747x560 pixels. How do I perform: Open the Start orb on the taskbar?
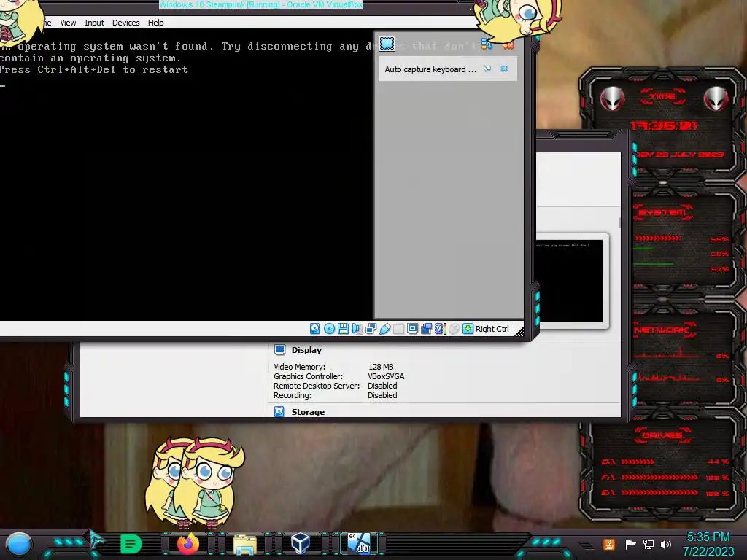[x=19, y=544]
